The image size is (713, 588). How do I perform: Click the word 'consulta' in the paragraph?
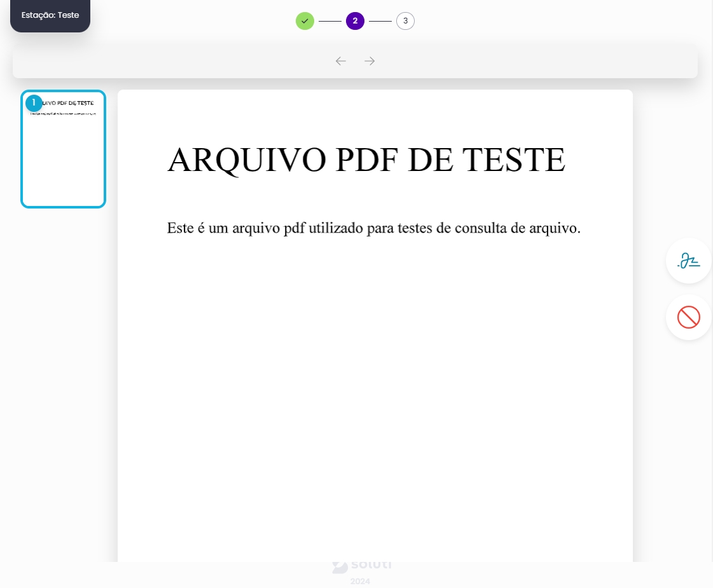480,228
